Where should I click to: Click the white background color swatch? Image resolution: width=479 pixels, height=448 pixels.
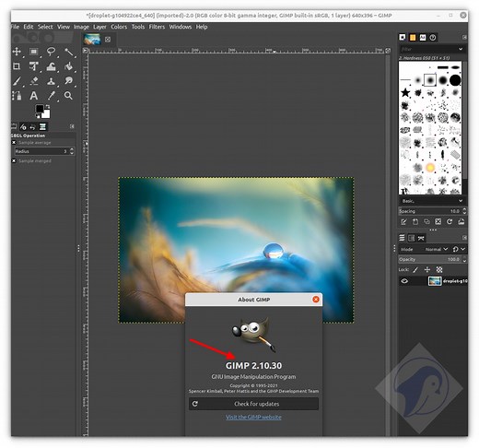[x=46, y=114]
